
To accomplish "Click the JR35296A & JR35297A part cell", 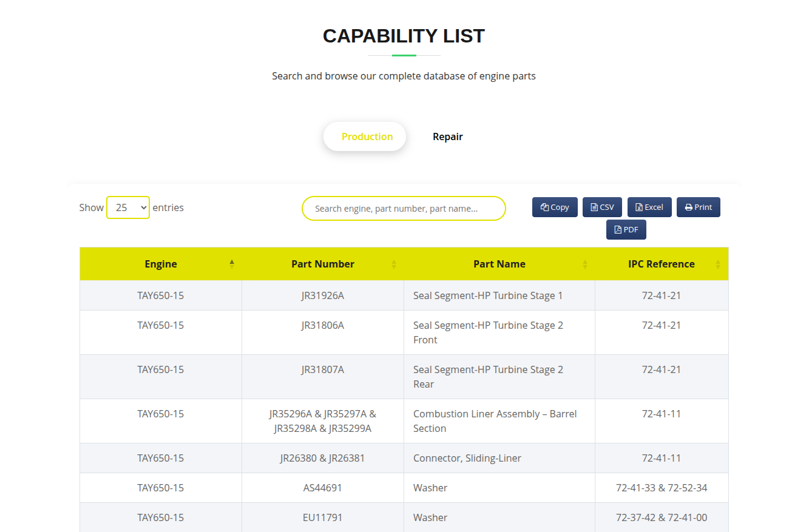I will [323, 421].
